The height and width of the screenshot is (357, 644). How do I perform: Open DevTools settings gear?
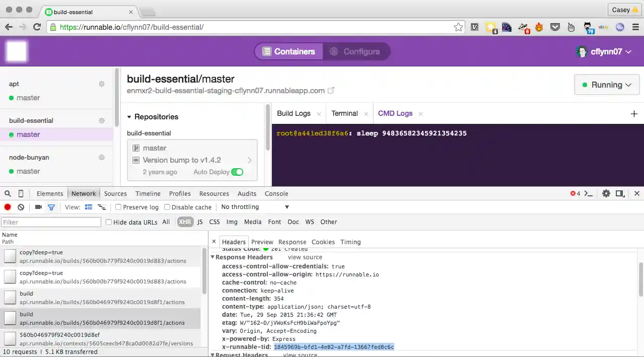(606, 193)
